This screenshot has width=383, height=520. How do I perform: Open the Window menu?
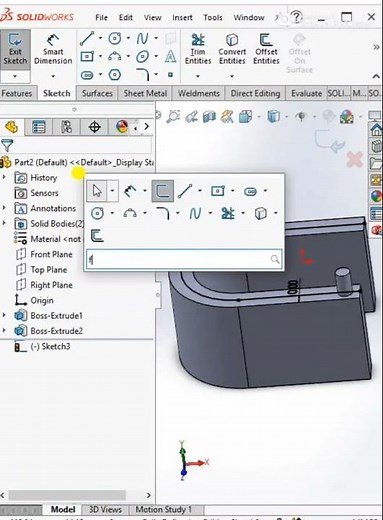click(x=249, y=17)
